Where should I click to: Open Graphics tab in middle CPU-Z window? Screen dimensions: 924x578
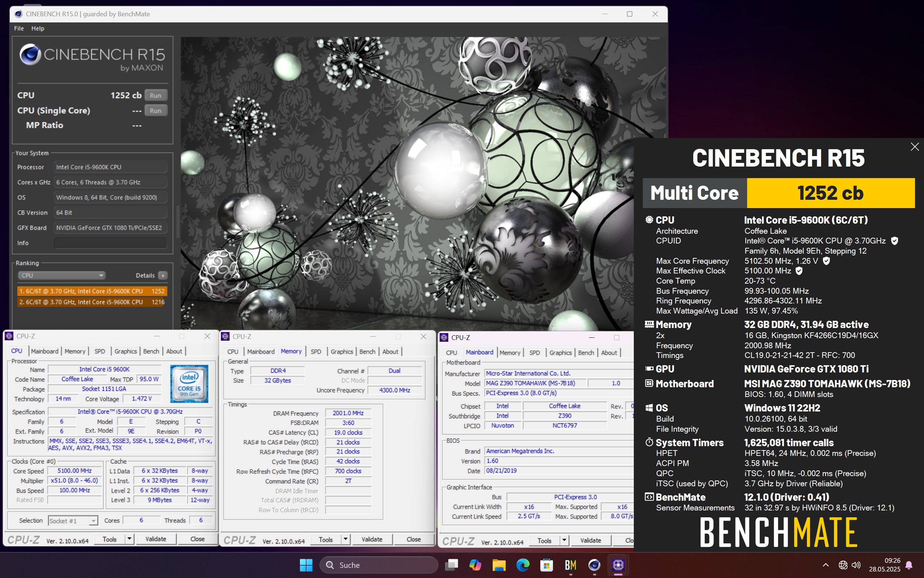click(342, 352)
